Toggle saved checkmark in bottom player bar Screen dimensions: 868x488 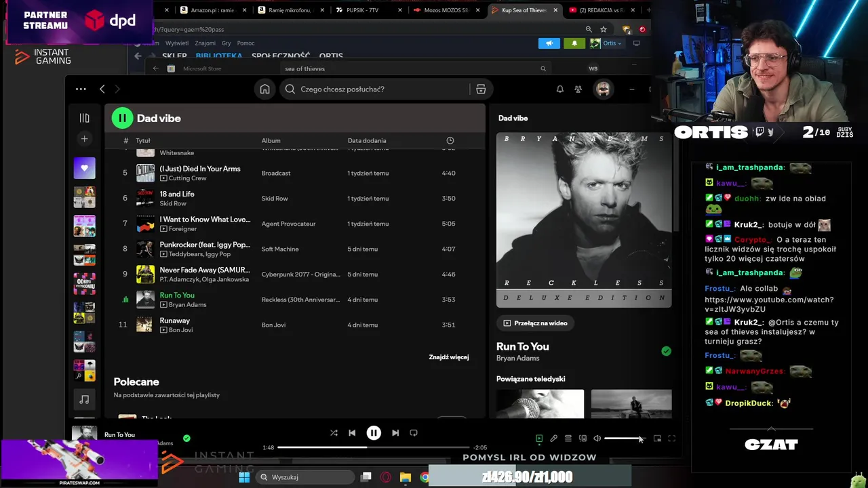coord(186,439)
